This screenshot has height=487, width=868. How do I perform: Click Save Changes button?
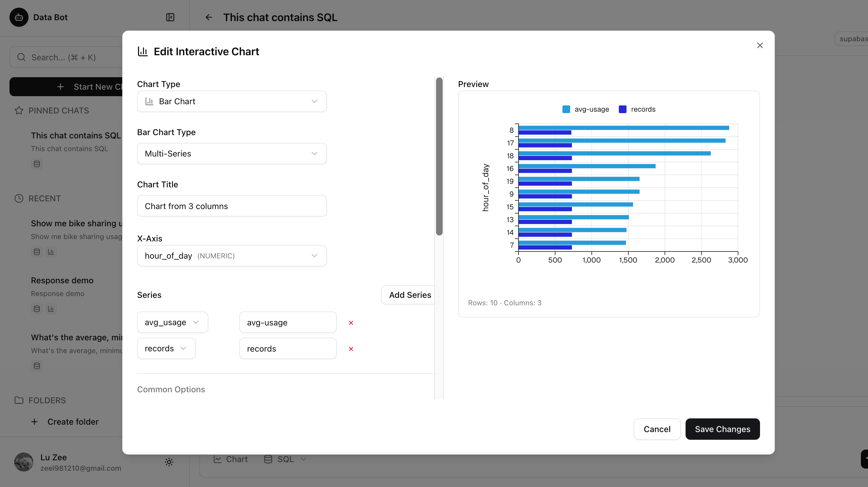[x=722, y=429]
